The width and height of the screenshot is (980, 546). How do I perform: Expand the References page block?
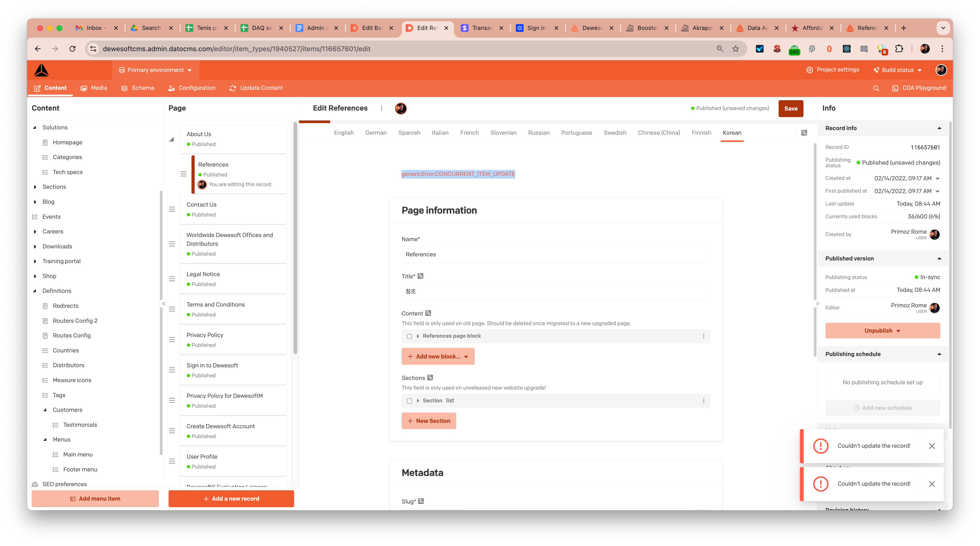click(x=418, y=336)
